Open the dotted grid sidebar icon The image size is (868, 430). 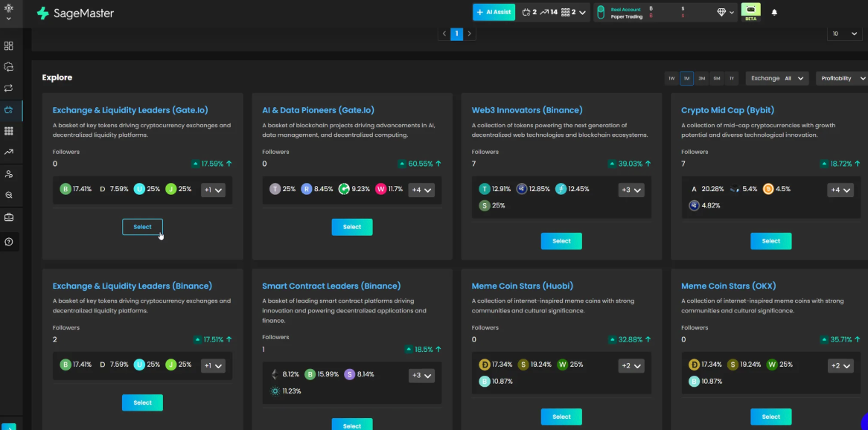[8, 131]
